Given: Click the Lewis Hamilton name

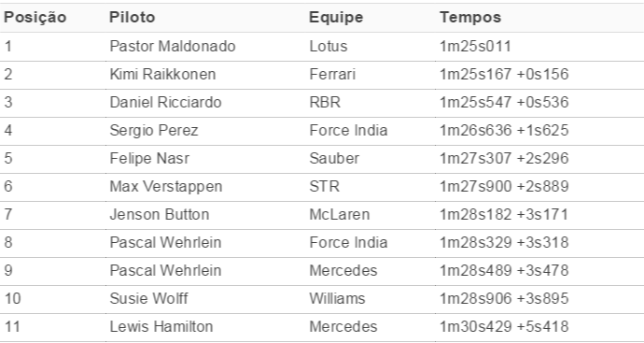Looking at the screenshot, I should click(x=161, y=326).
